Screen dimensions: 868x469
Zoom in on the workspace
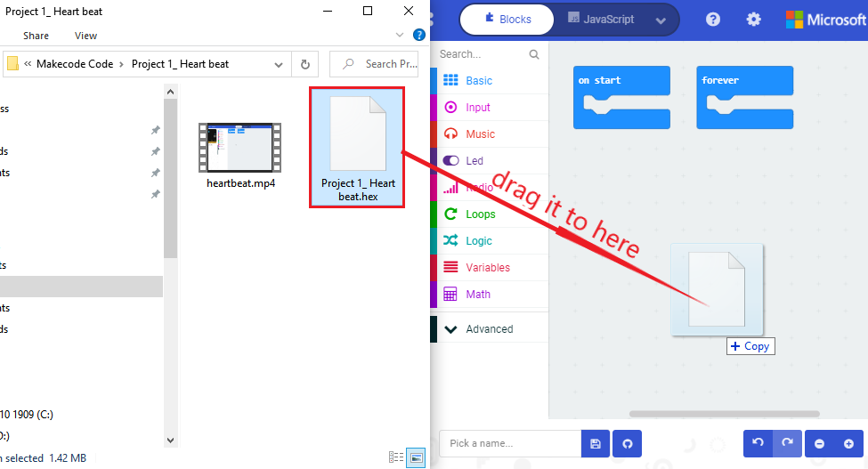pyautogui.click(x=848, y=443)
